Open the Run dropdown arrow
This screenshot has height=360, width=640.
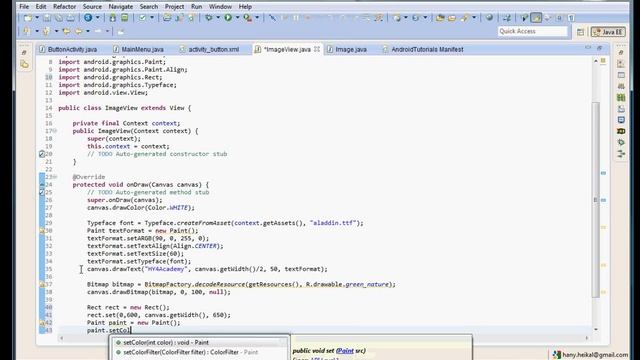[x=237, y=18]
